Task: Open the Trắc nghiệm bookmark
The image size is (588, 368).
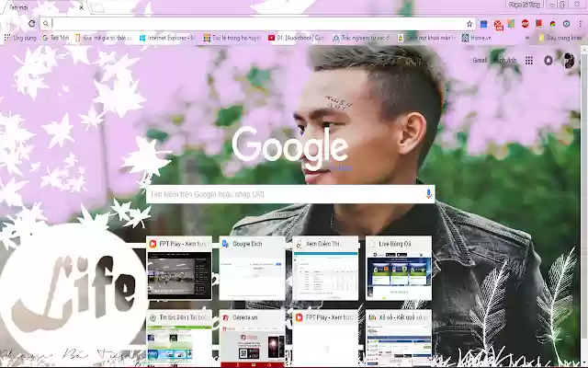Action: 361,38
